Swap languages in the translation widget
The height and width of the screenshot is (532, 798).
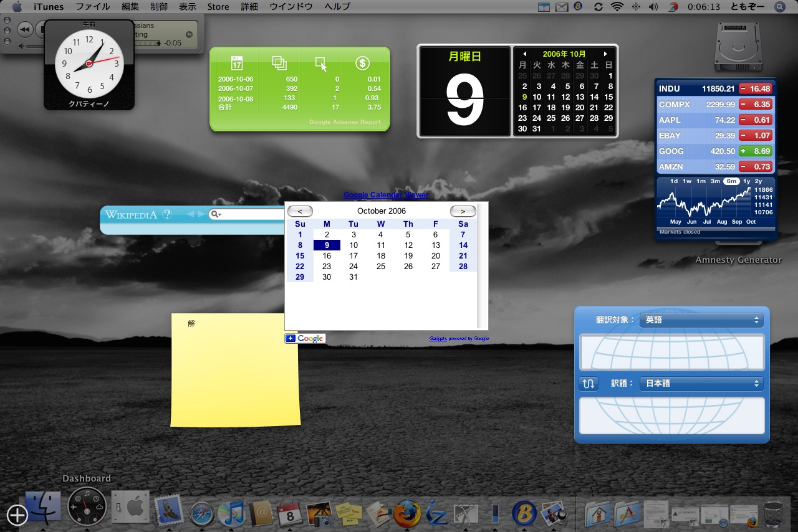pos(588,384)
